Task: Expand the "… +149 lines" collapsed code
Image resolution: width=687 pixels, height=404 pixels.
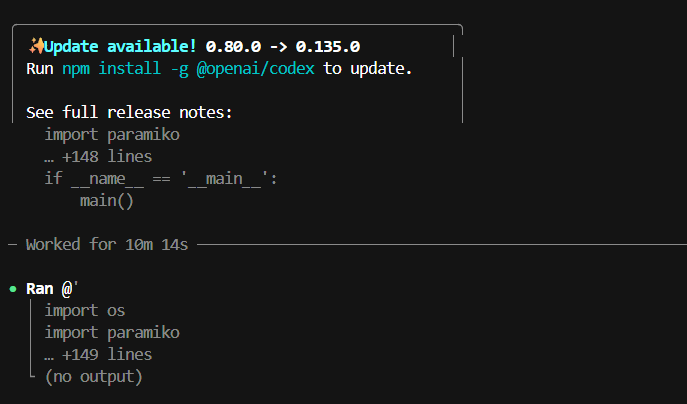Action: [98, 354]
